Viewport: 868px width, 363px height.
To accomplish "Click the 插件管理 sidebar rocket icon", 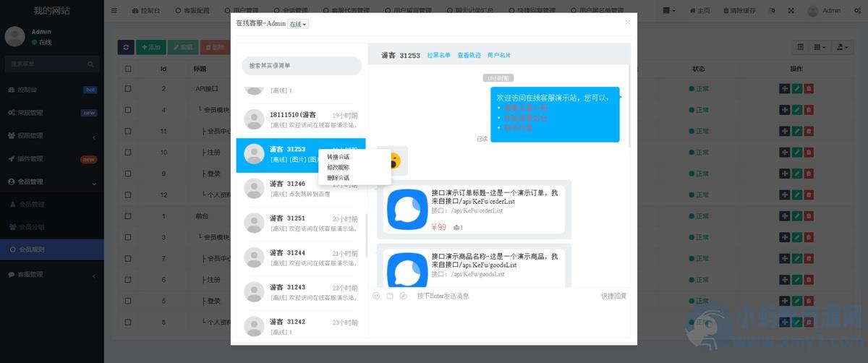I will pyautogui.click(x=12, y=159).
